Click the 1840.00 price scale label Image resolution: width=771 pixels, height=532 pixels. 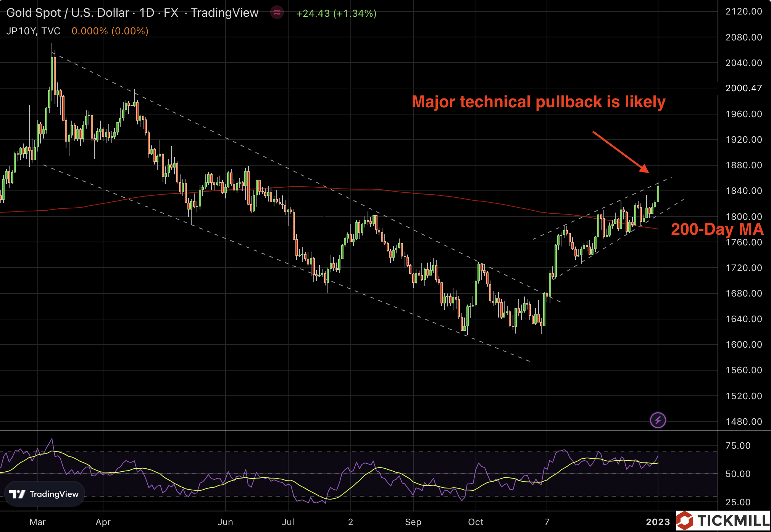click(744, 191)
